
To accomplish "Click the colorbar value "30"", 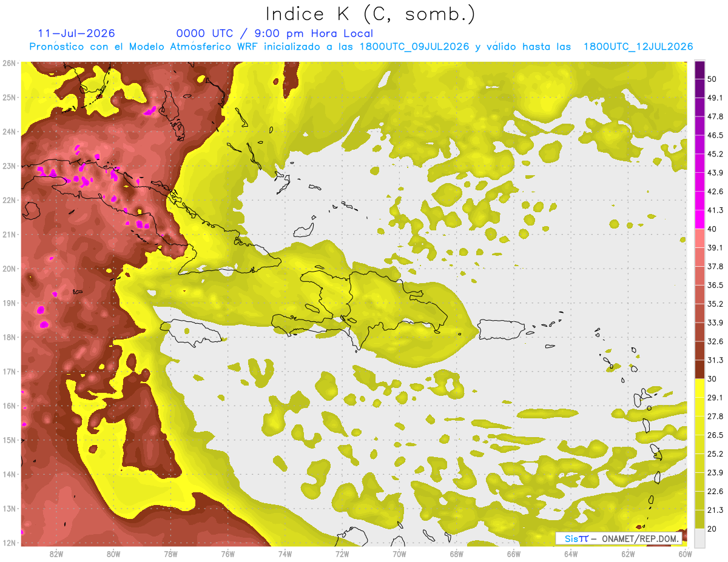I will pos(712,379).
